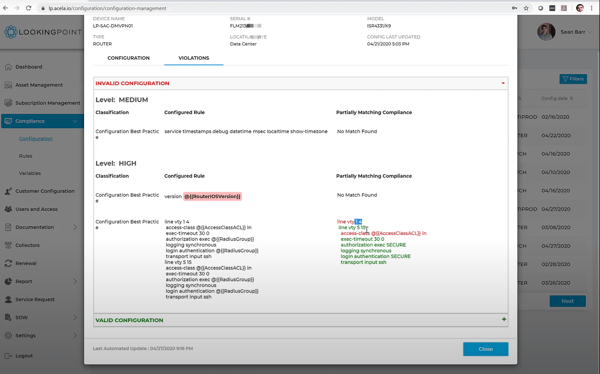Switch to the Configuration tab
This screenshot has width=600, height=374.
click(x=129, y=58)
